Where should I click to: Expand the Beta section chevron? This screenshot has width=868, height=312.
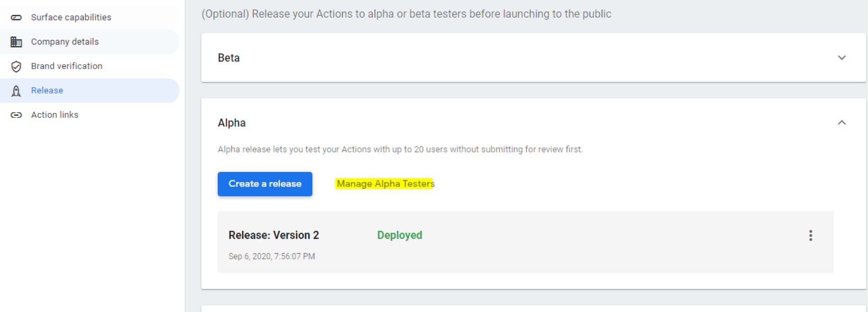[841, 58]
